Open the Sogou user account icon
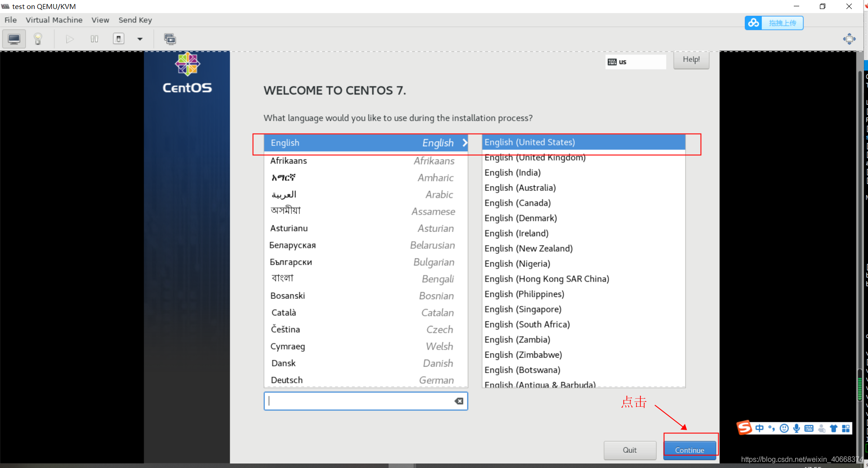Screen dimensions: 868x468 tap(822, 428)
